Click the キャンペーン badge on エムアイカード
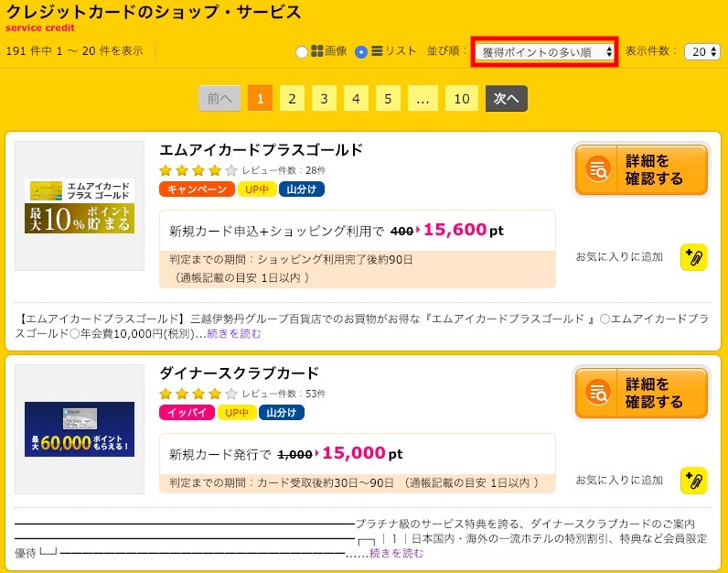This screenshot has height=573, width=728. [x=197, y=189]
